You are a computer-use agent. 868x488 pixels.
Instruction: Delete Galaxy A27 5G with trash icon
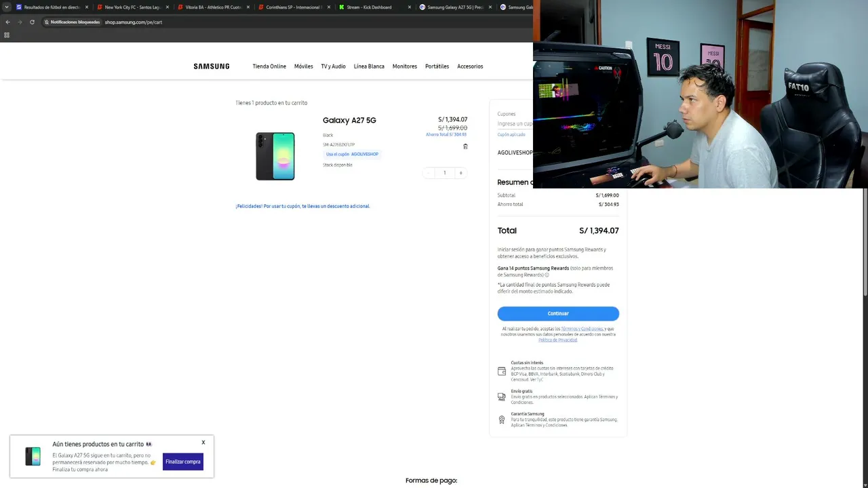[465, 146]
